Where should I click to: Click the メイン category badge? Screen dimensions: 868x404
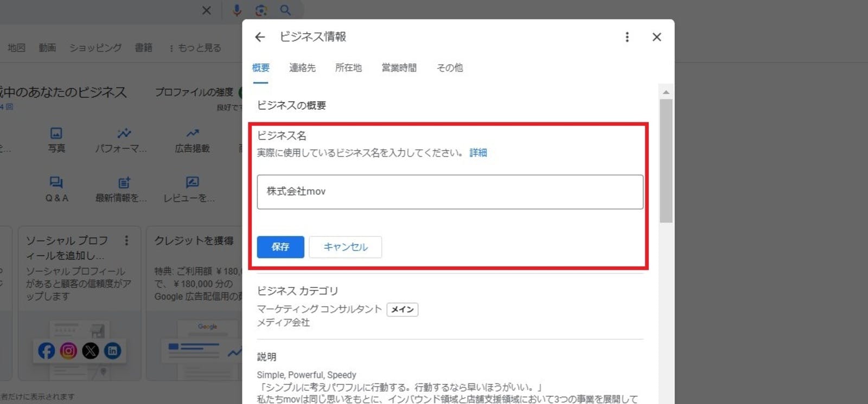[403, 310]
